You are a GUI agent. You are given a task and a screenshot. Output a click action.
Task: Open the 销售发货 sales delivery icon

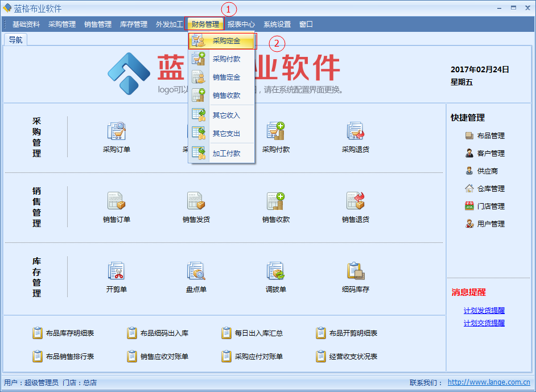tap(196, 201)
